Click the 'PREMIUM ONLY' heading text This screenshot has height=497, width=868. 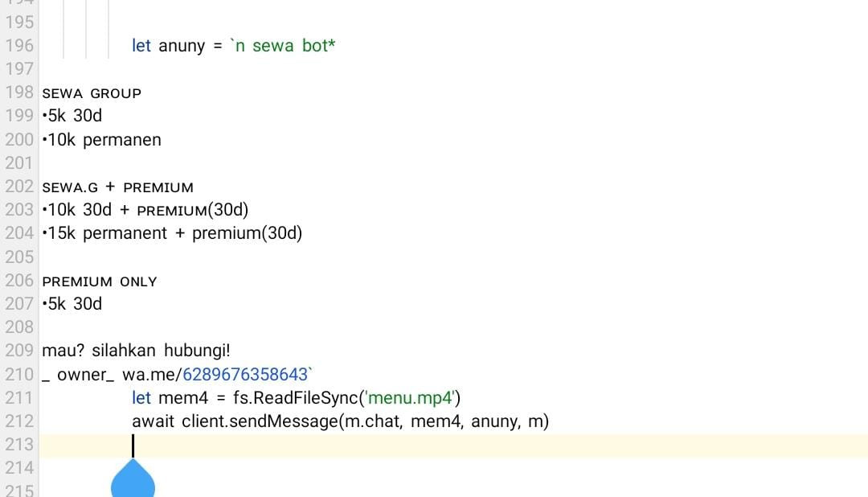coord(100,281)
